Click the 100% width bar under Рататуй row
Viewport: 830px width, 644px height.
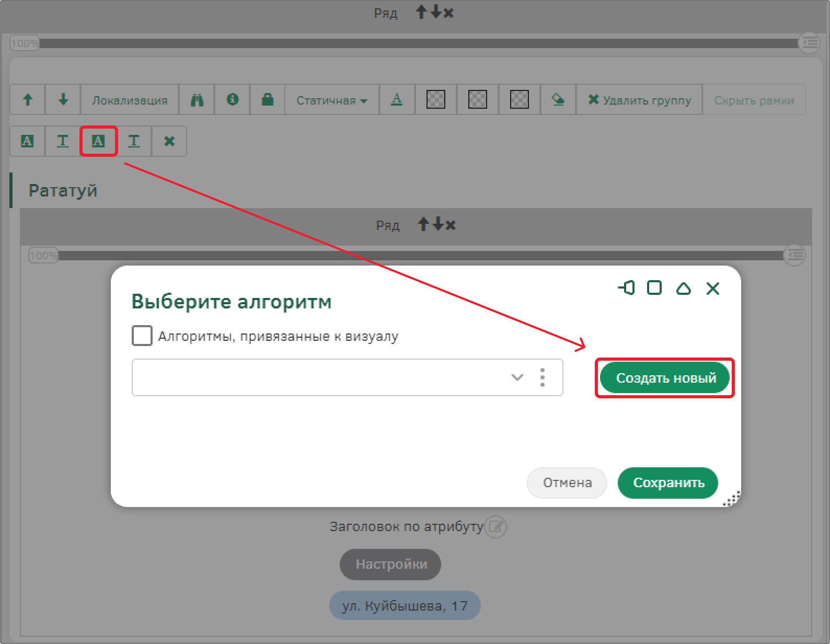click(421, 255)
